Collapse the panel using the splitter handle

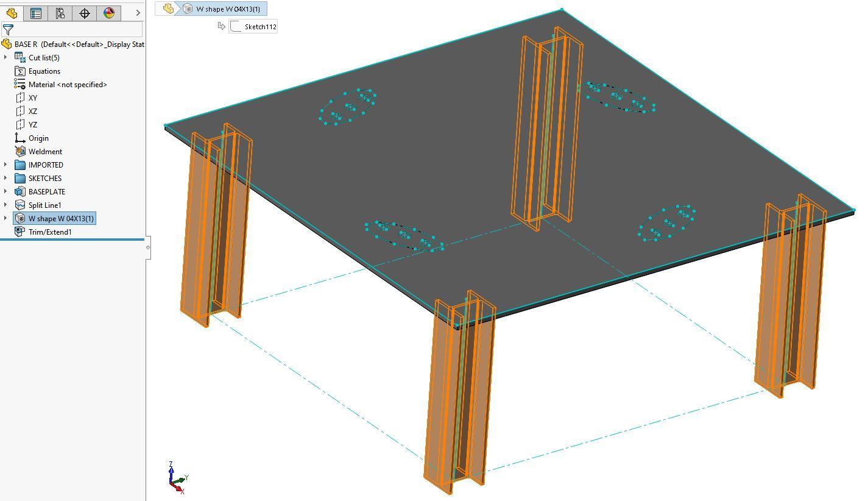[148, 247]
